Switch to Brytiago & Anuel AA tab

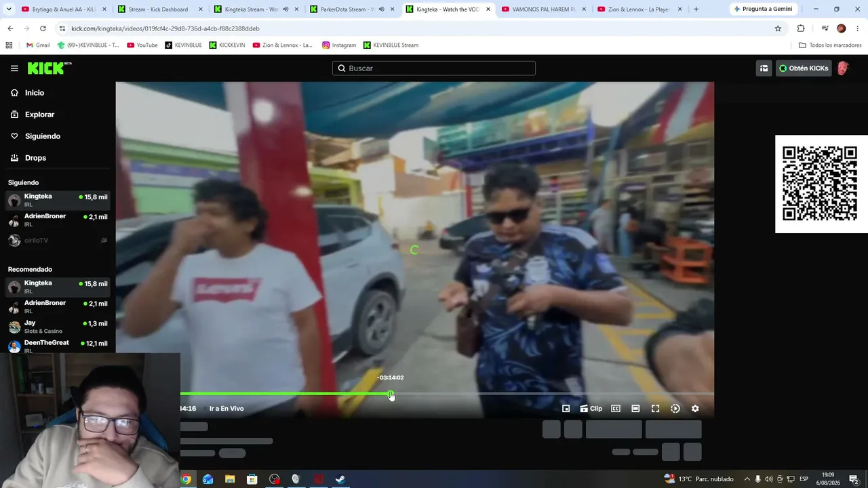(x=64, y=9)
